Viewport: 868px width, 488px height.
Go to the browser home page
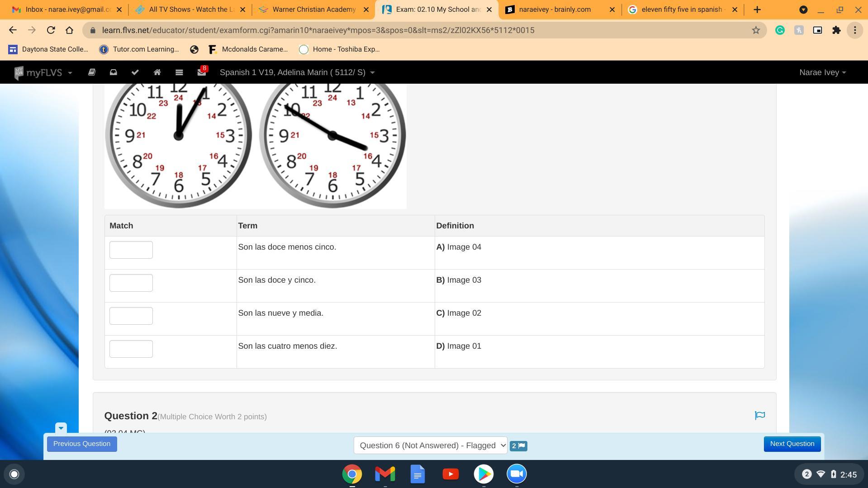click(69, 30)
